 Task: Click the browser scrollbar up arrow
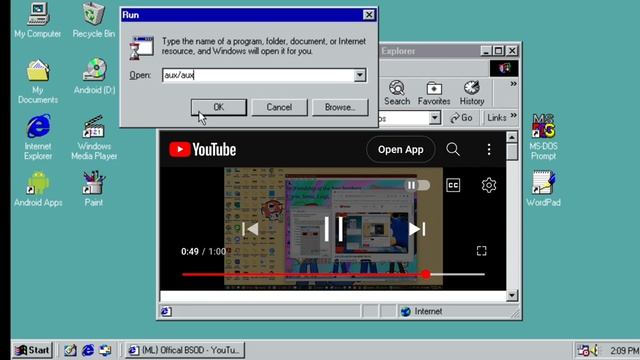point(512,137)
